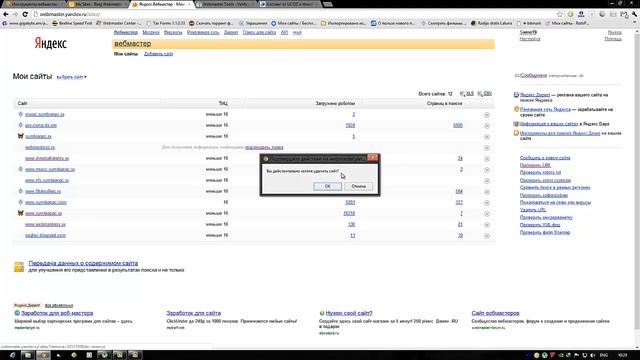Viewport: 640px width, 360px height.
Task: Click 'подтвердить права' link in webmasters.ru row
Action: click(264, 147)
